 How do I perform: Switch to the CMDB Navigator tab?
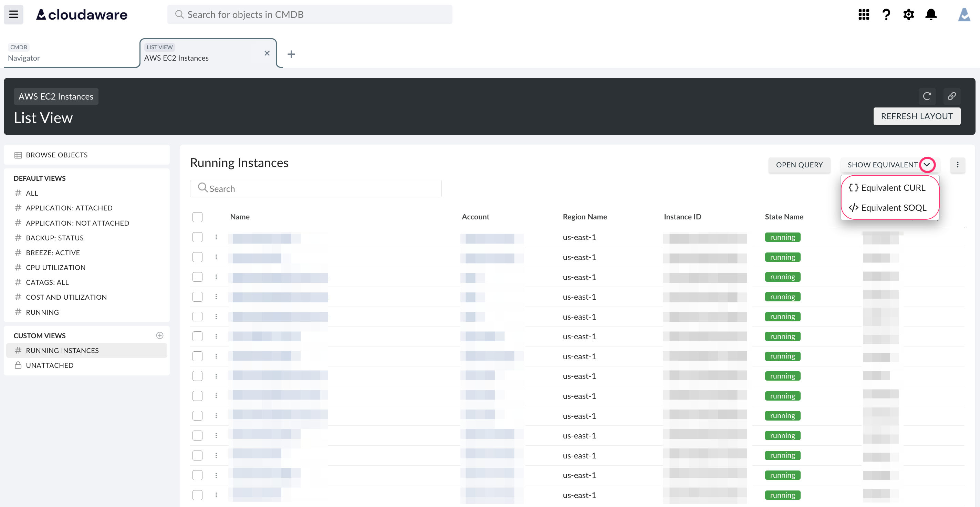coord(72,53)
